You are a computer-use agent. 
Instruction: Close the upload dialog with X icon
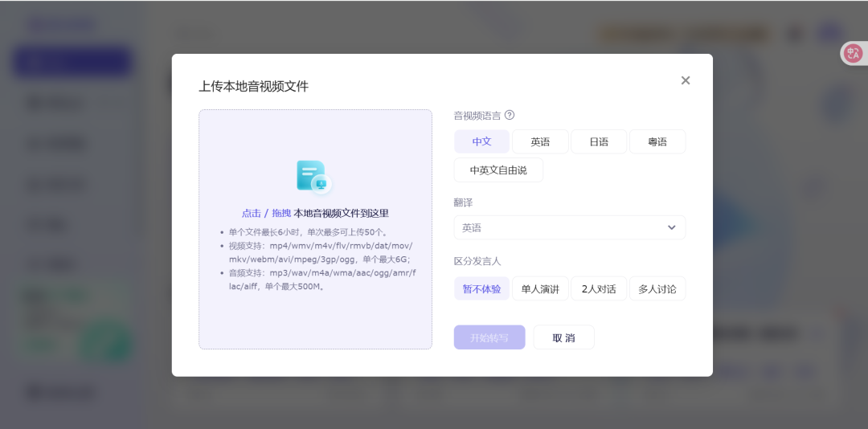(686, 80)
